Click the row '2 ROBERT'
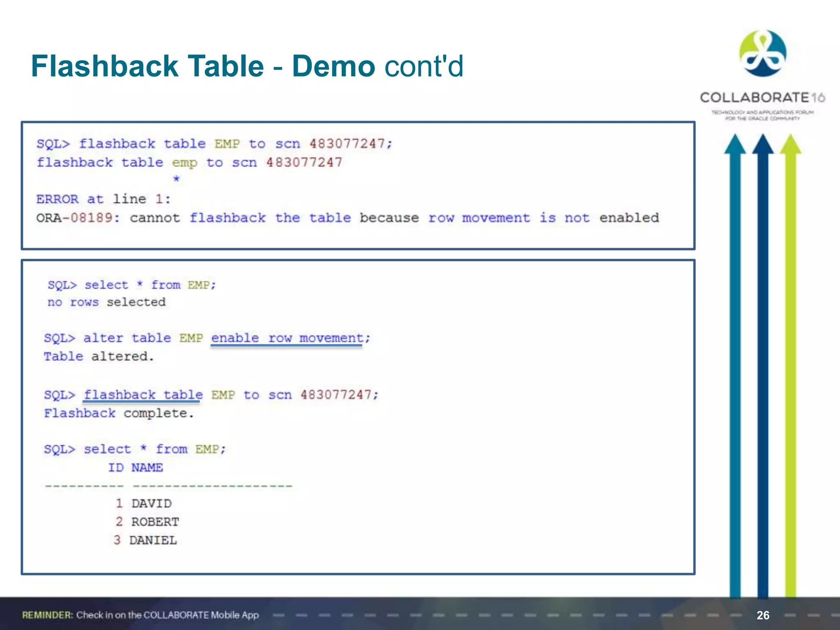The width and height of the screenshot is (840, 630). tap(147, 522)
